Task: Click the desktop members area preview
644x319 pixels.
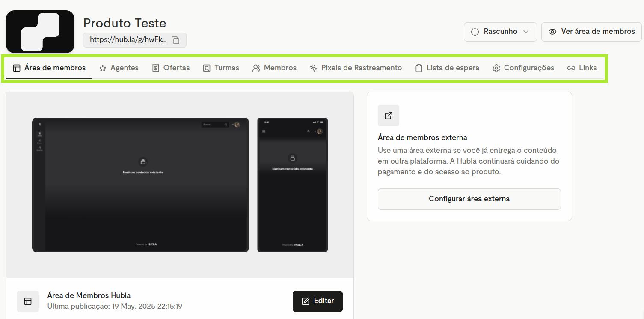Action: (x=140, y=185)
